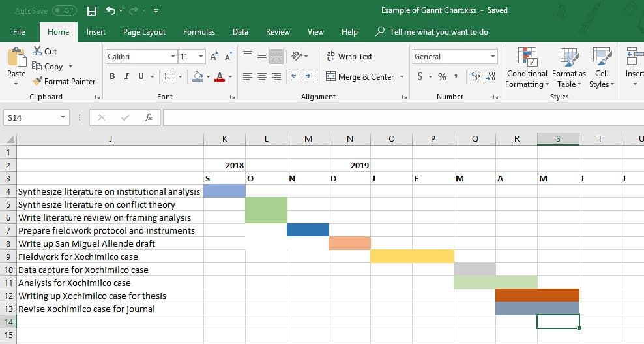Click the Insert Function fx icon

pos(149,117)
